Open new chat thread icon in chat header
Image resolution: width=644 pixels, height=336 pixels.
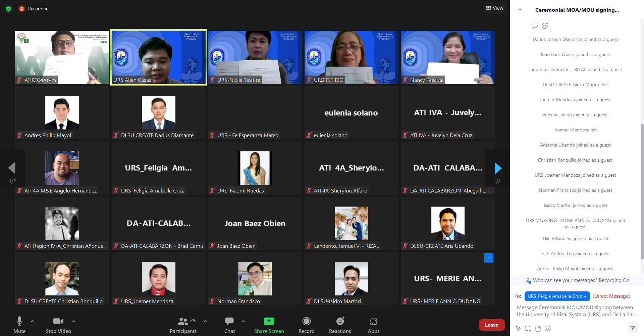point(535,26)
